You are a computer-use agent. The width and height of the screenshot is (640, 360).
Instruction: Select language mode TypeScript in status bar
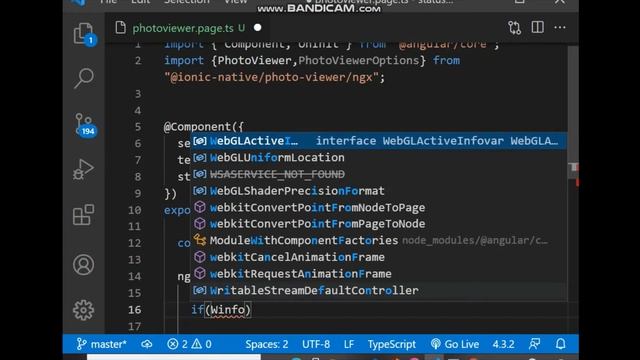tap(391, 344)
